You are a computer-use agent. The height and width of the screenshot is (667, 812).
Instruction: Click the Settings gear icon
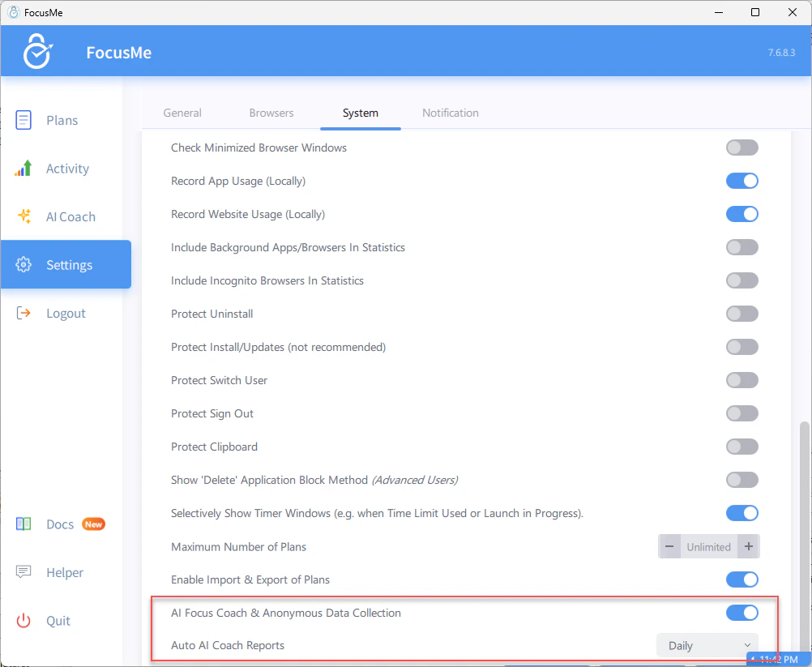[x=24, y=265]
